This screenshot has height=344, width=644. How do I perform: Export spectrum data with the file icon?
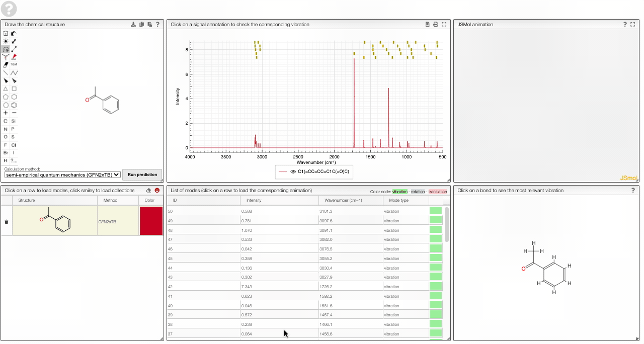pos(427,24)
